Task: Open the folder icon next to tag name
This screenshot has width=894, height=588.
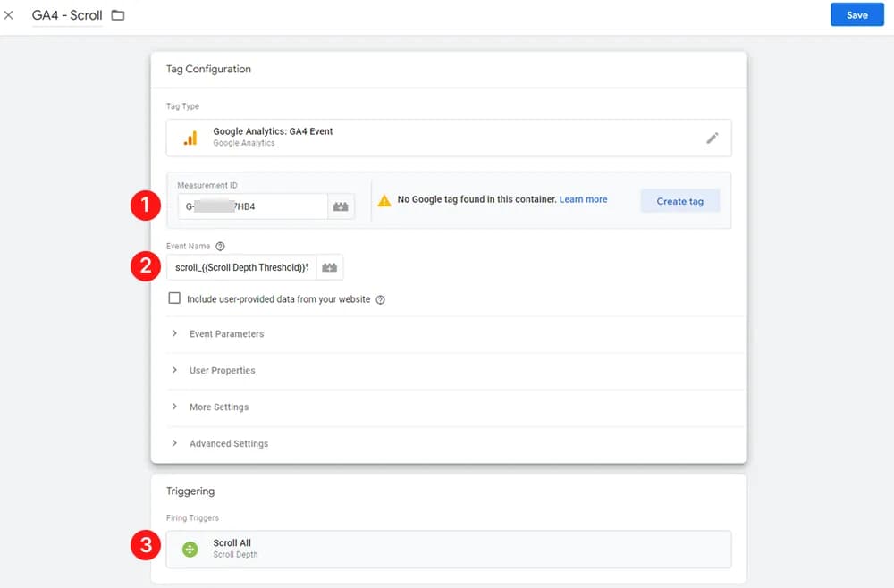Action: point(118,15)
